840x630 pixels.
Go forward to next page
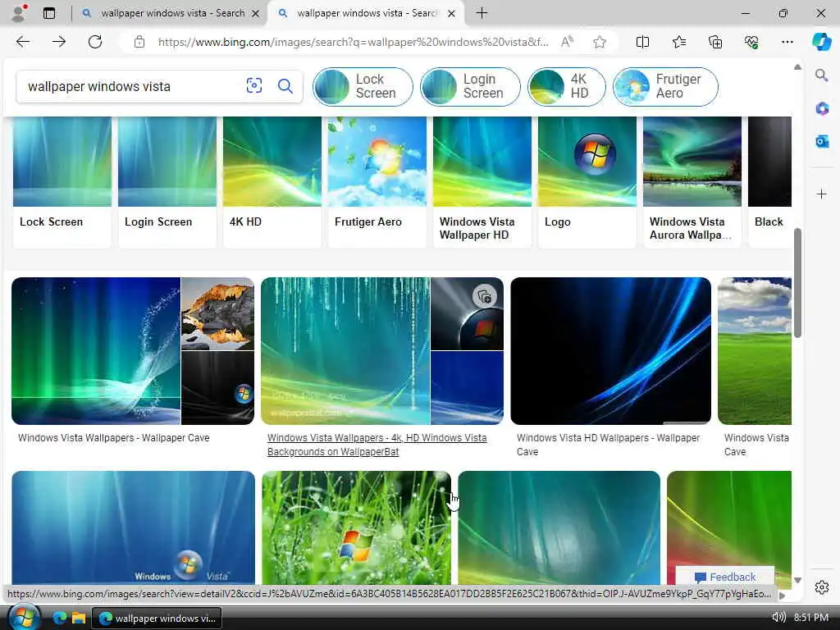coord(59,42)
